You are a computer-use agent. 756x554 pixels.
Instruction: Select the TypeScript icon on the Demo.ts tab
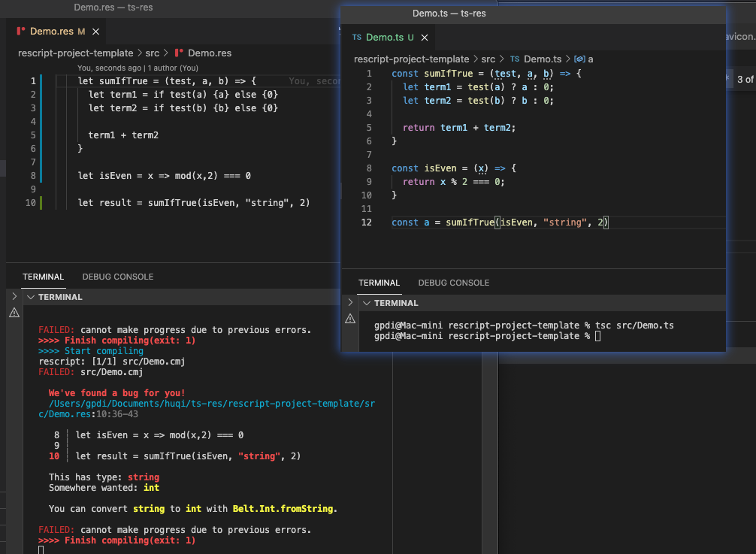pyautogui.click(x=359, y=37)
